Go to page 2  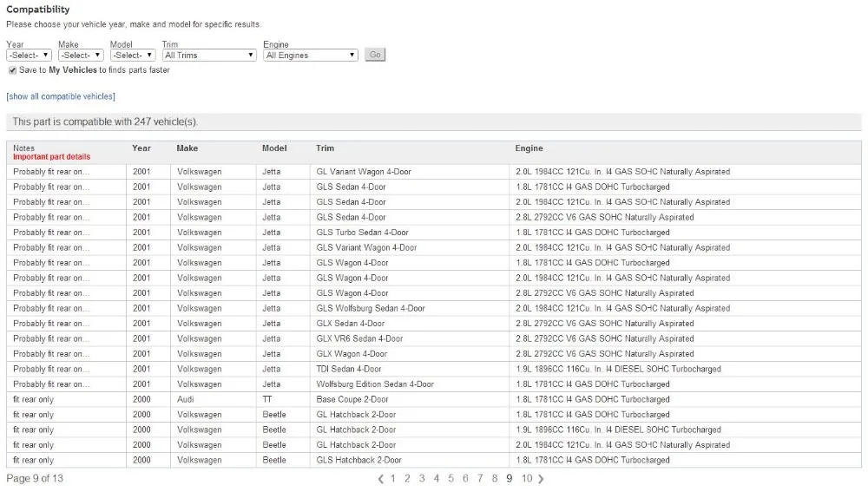point(407,478)
